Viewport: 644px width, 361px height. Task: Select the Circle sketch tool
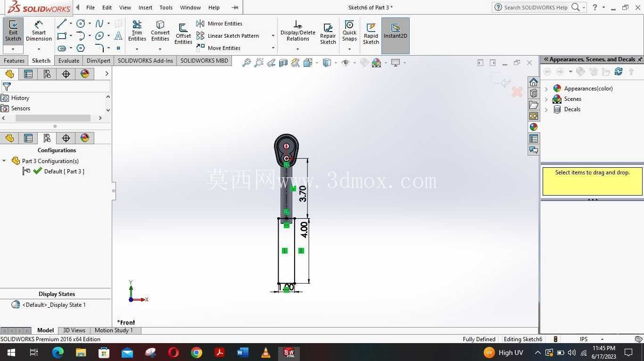(x=81, y=24)
